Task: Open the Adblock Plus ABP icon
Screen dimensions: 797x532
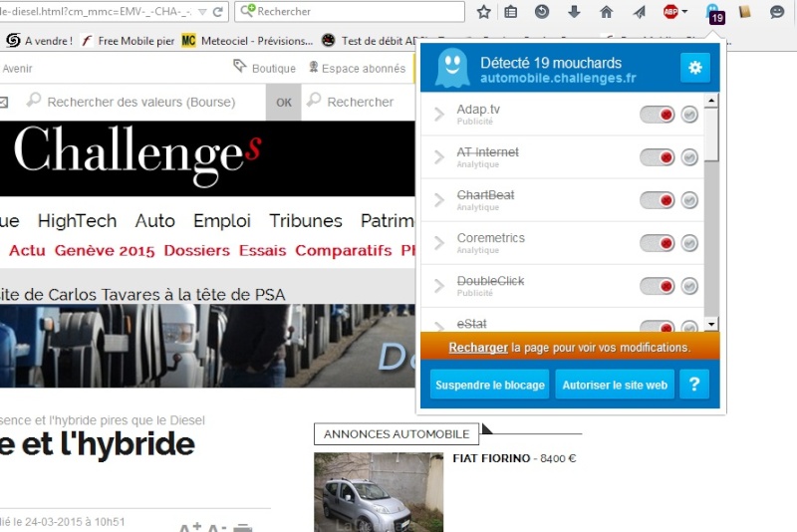Action: tap(670, 11)
